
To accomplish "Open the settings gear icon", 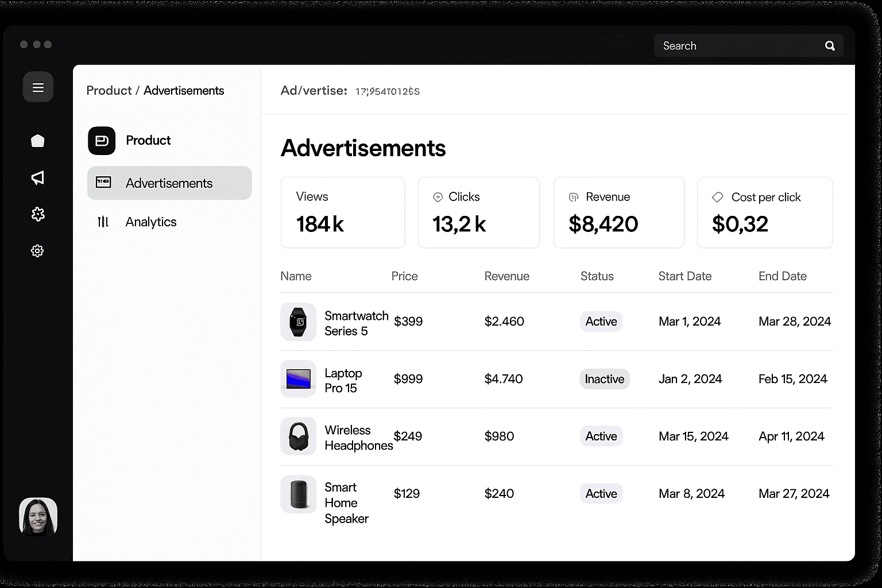I will coord(37,251).
